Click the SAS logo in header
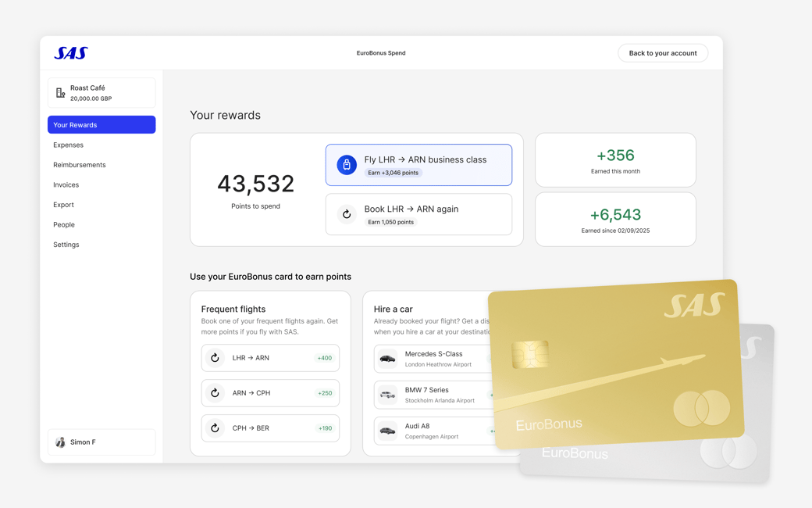 71,53
